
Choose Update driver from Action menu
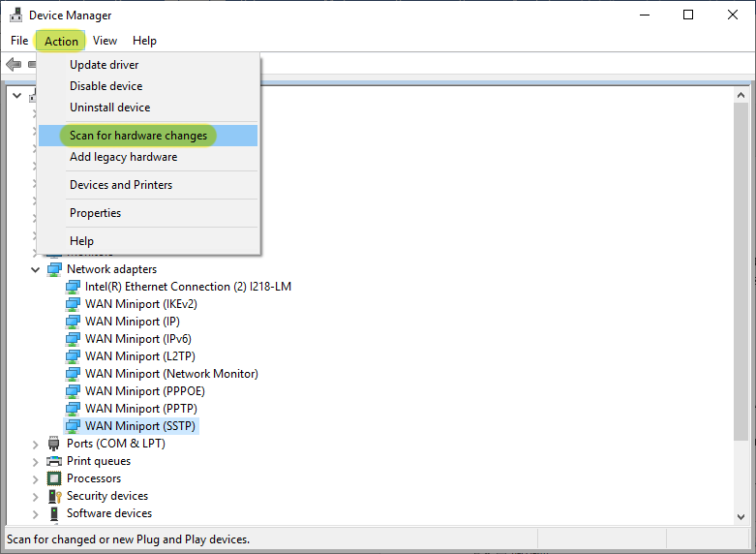(x=148, y=65)
